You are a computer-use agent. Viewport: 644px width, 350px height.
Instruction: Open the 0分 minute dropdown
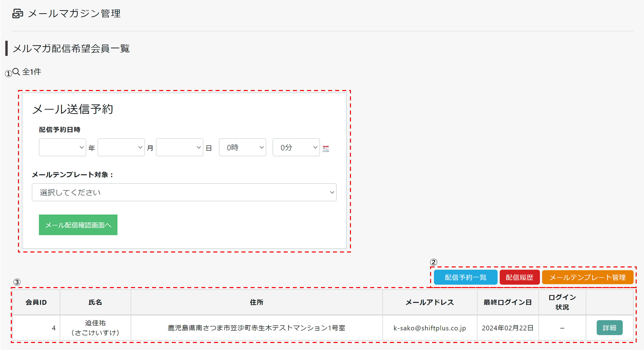click(x=296, y=147)
